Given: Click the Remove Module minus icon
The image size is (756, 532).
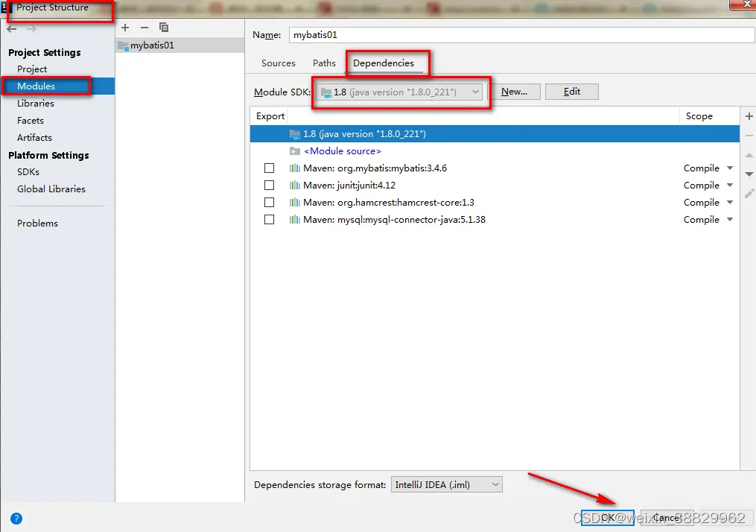Looking at the screenshot, I should [x=144, y=27].
